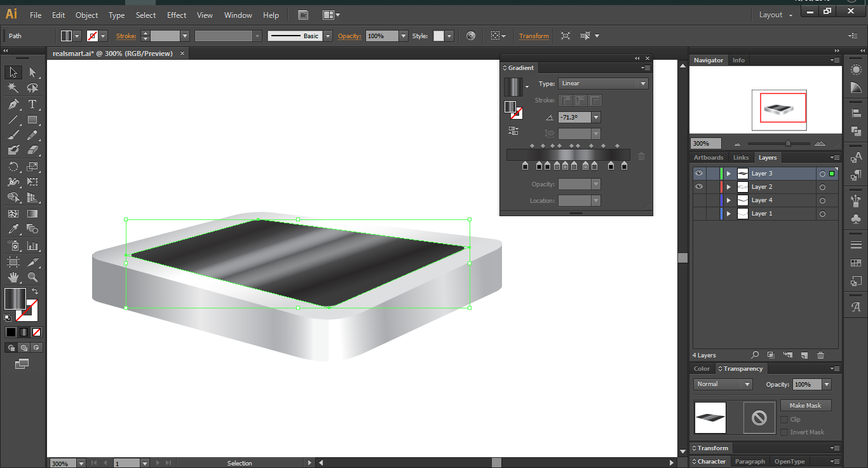This screenshot has width=868, height=468.
Task: Activate the Eyedropper tool
Action: [x=13, y=230]
